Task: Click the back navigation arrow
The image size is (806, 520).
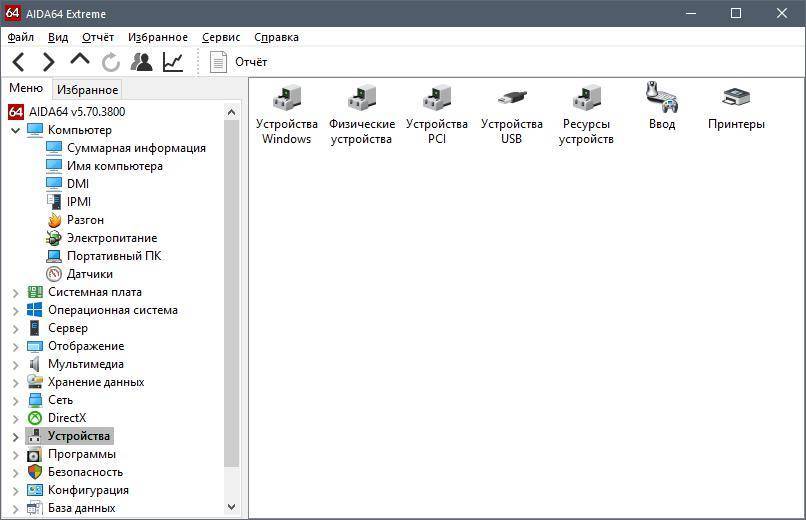Action: [x=18, y=62]
